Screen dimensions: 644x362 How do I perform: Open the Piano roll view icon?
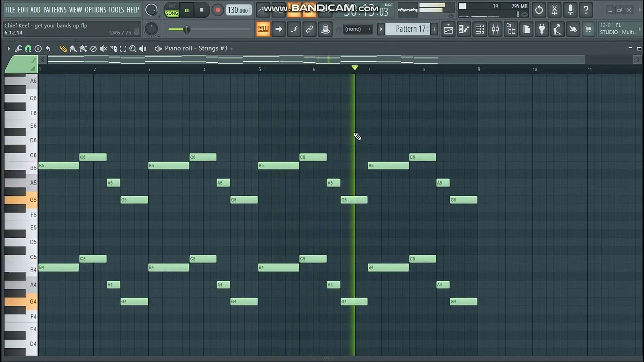click(x=464, y=29)
